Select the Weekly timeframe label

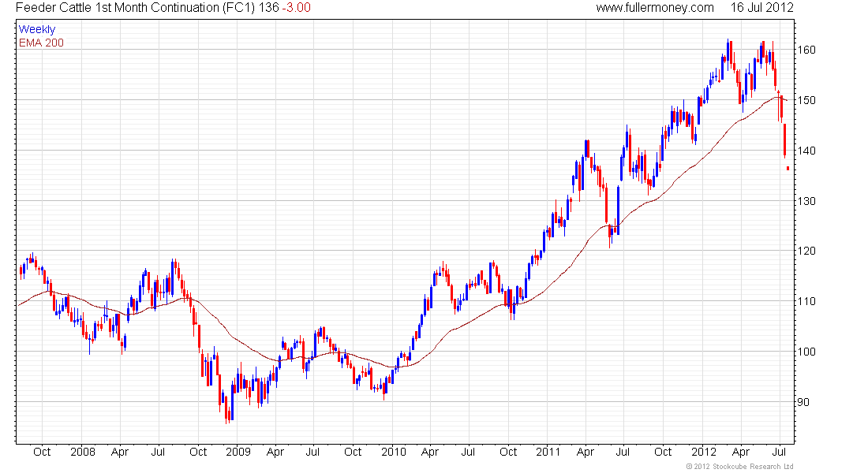click(37, 29)
